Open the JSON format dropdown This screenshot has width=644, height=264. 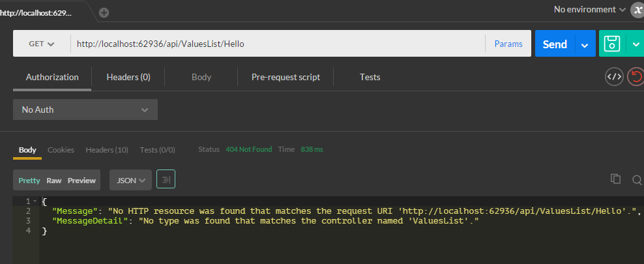(x=130, y=181)
